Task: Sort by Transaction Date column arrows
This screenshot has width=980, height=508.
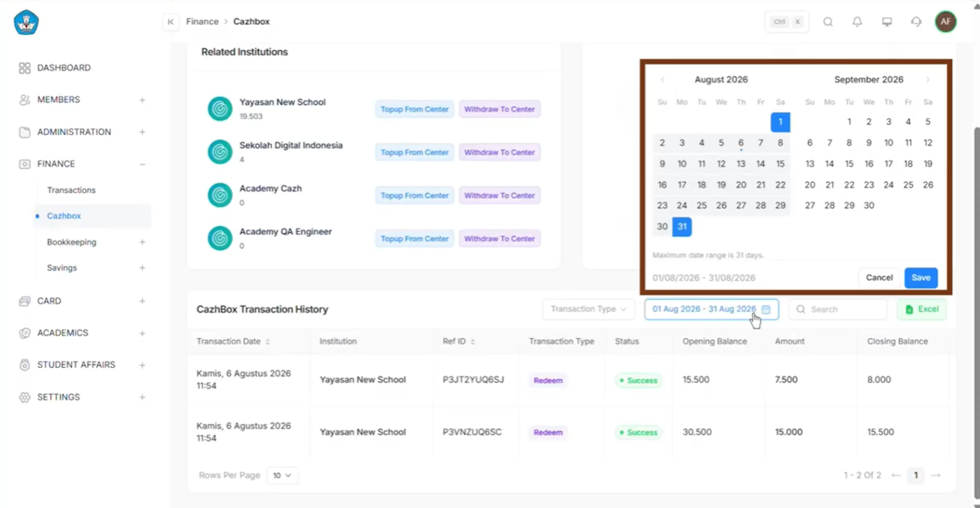Action: coord(267,342)
